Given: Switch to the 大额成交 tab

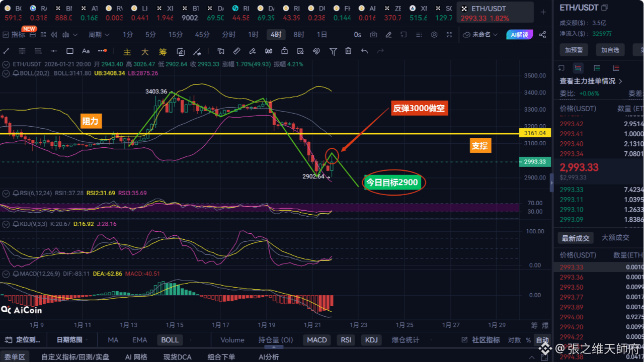Looking at the screenshot, I should (615, 237).
